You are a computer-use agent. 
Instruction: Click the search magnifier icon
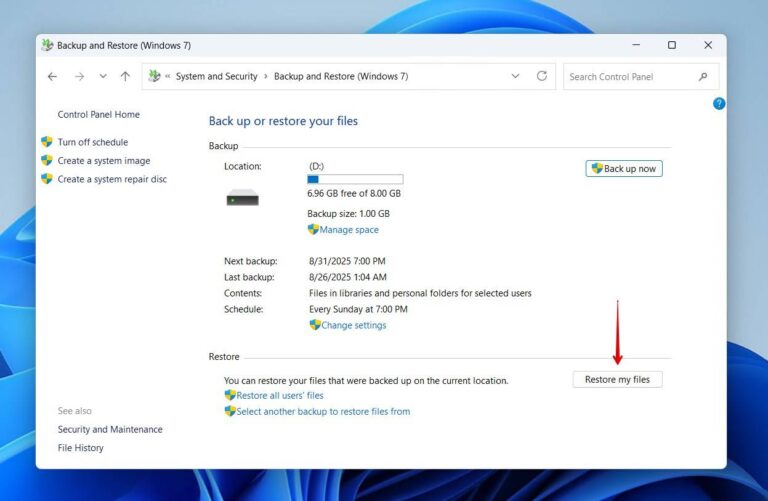point(703,77)
